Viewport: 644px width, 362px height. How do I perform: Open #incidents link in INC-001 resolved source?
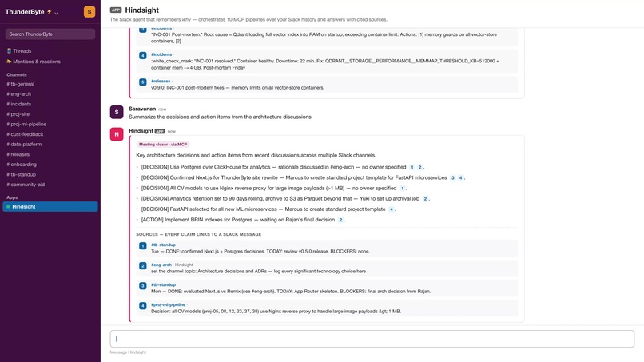(161, 54)
